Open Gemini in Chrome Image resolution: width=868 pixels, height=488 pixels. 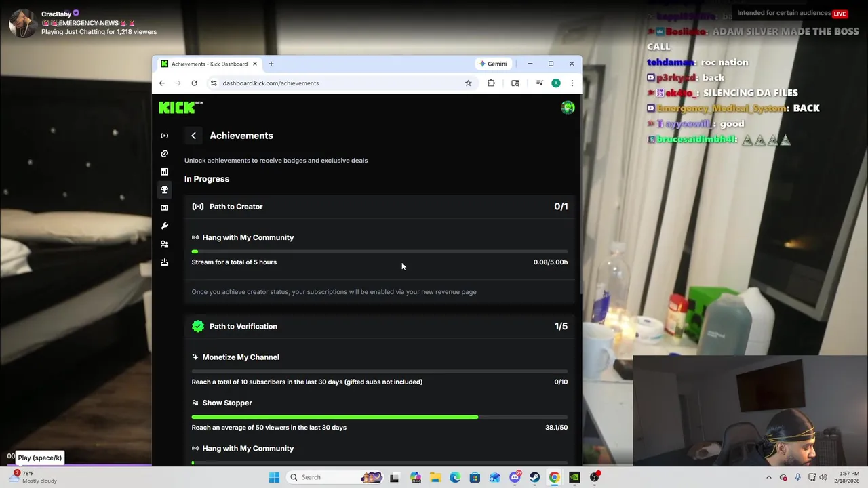493,64
